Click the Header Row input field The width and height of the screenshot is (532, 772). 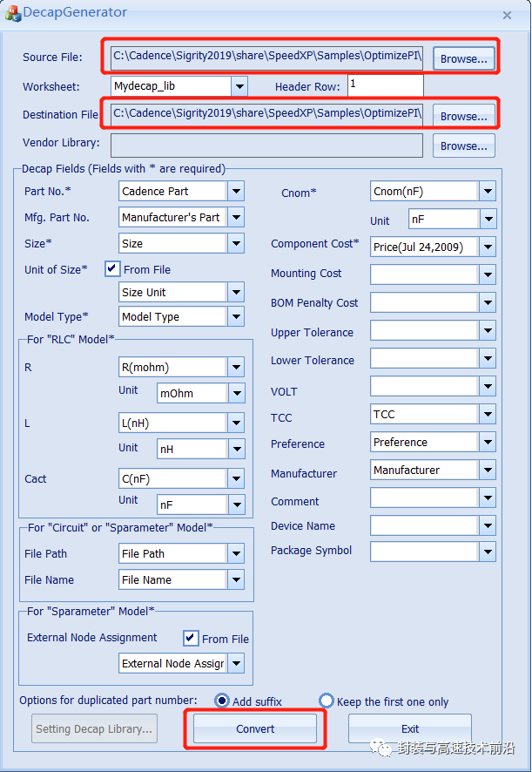click(386, 85)
